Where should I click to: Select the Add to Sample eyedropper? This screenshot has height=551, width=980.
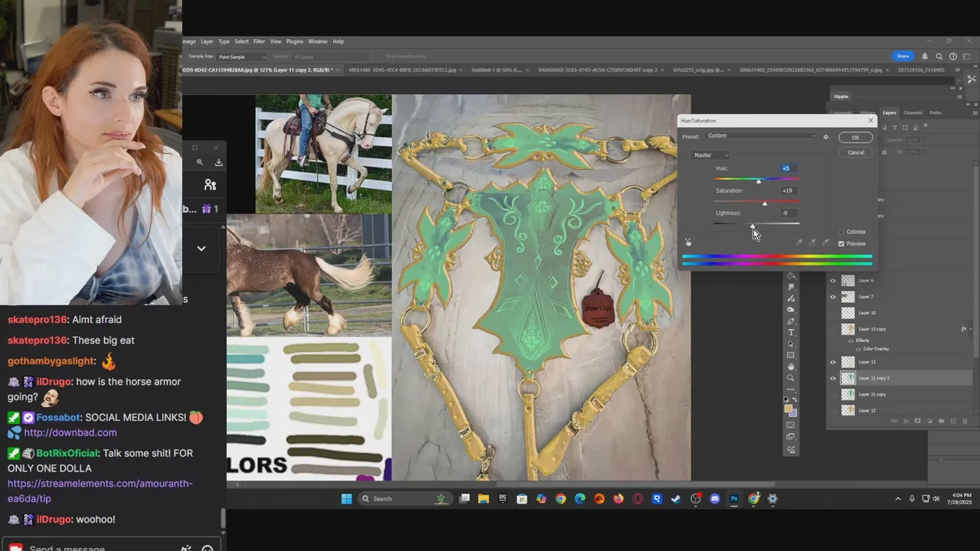(812, 243)
